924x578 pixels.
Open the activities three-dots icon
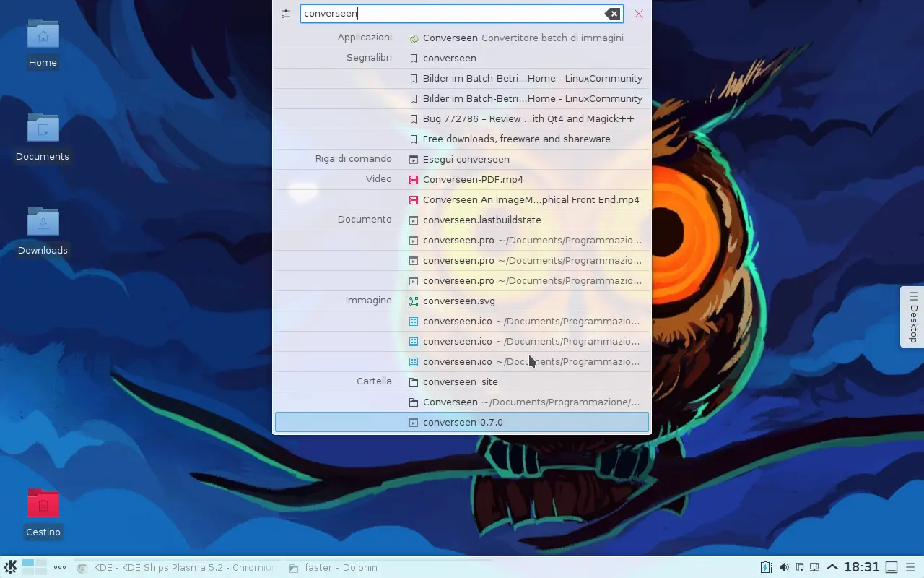(x=60, y=567)
